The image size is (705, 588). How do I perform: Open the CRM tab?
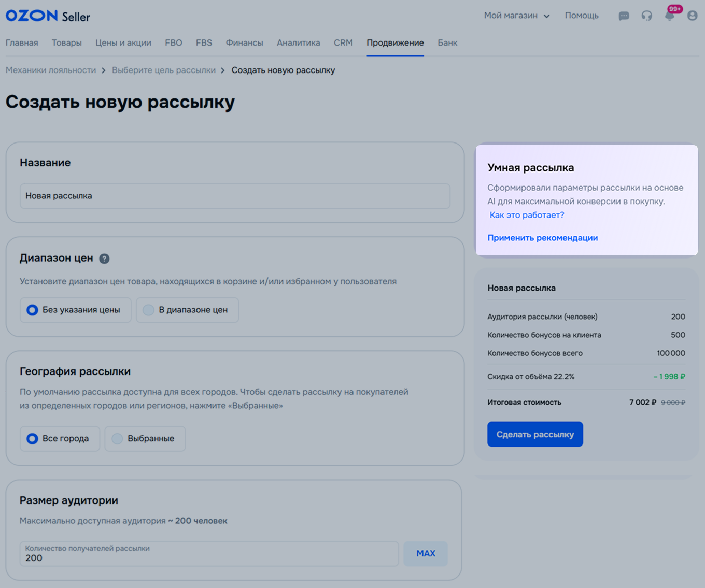point(343,42)
